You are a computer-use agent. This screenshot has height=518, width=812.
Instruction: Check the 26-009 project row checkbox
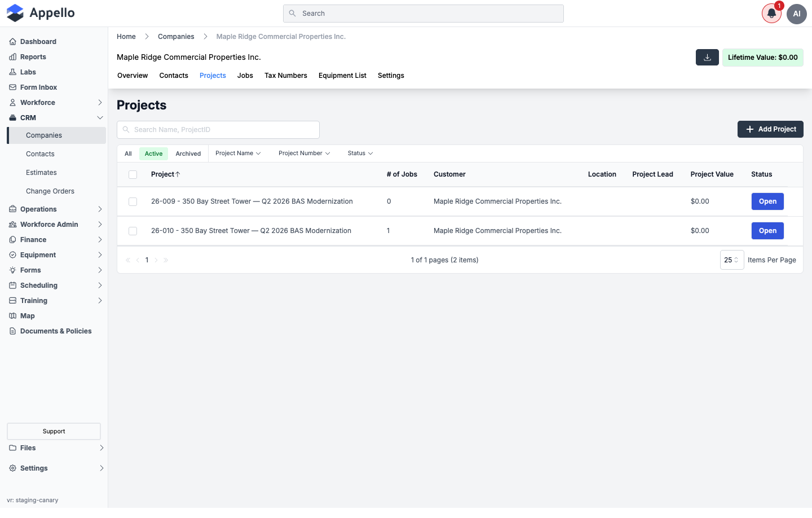[133, 202]
